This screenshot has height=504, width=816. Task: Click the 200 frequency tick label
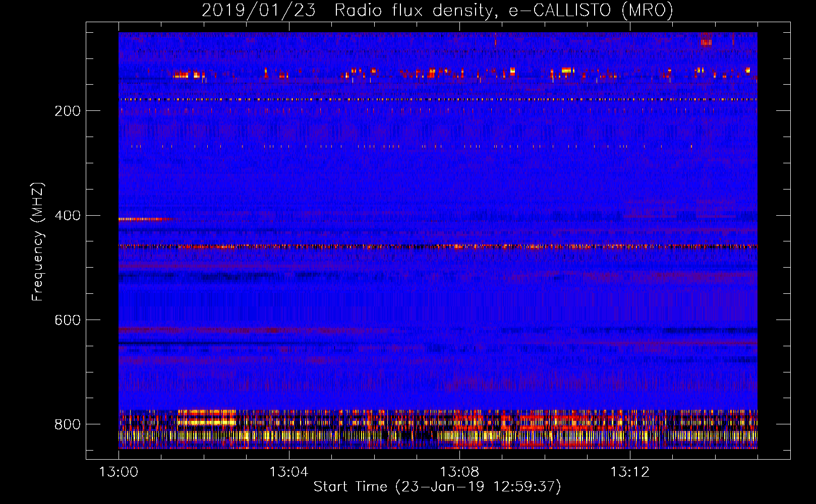[x=68, y=111]
